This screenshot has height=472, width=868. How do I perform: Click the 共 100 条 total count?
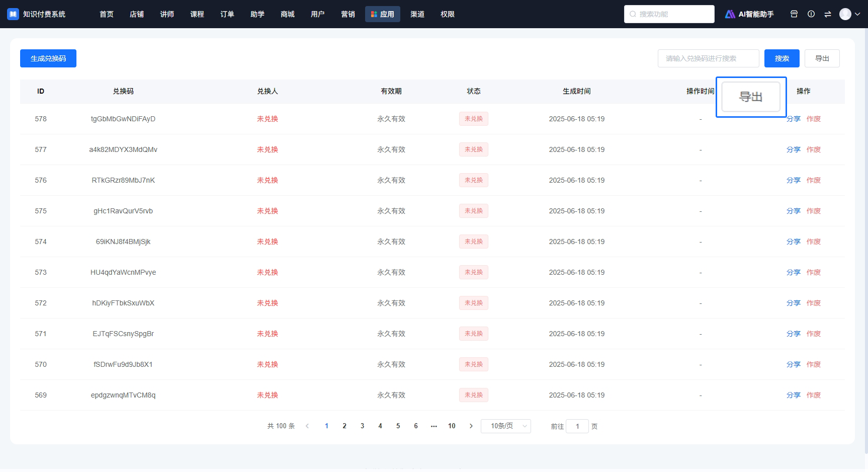coord(281,426)
